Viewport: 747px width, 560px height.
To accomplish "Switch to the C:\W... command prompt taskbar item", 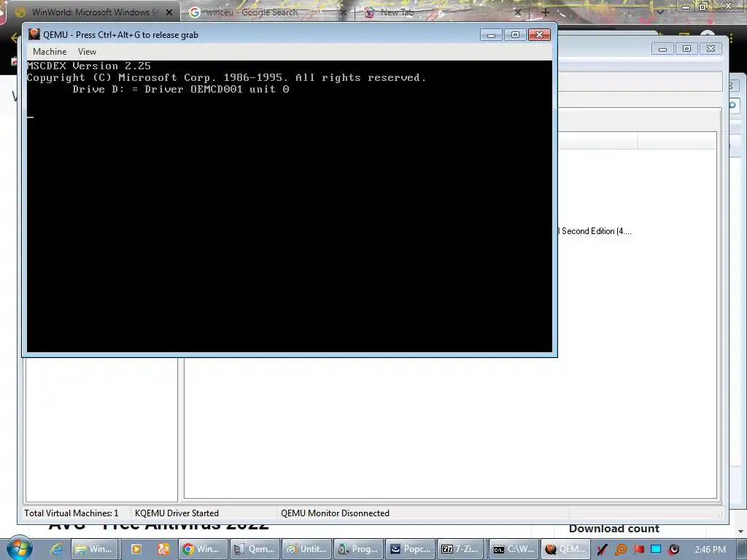I will (514, 549).
